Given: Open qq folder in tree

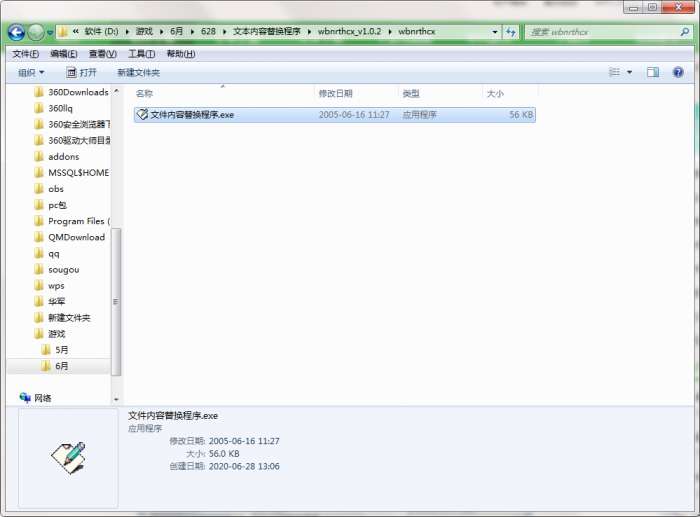Looking at the screenshot, I should [x=54, y=254].
